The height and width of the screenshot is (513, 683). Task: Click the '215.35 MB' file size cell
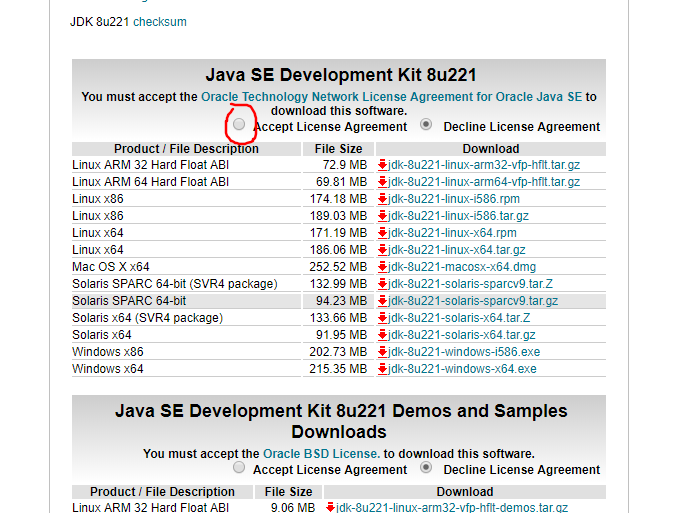[338, 369]
